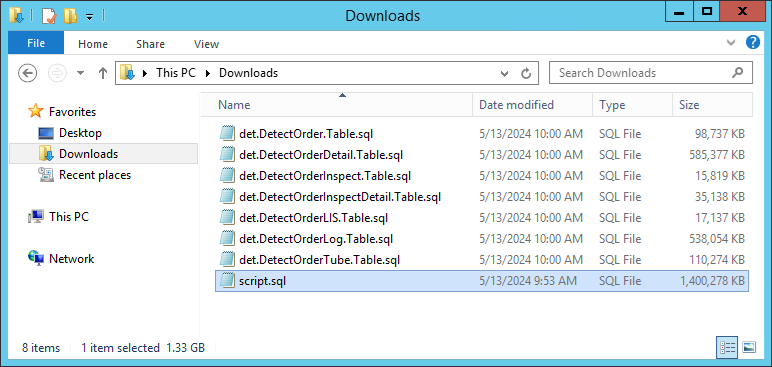The height and width of the screenshot is (367, 772).
Task: Select Favorites in the navigation pane
Action: tap(72, 112)
